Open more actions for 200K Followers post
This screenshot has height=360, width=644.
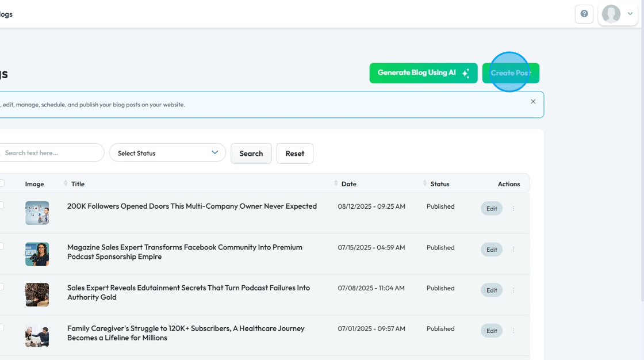(x=513, y=209)
